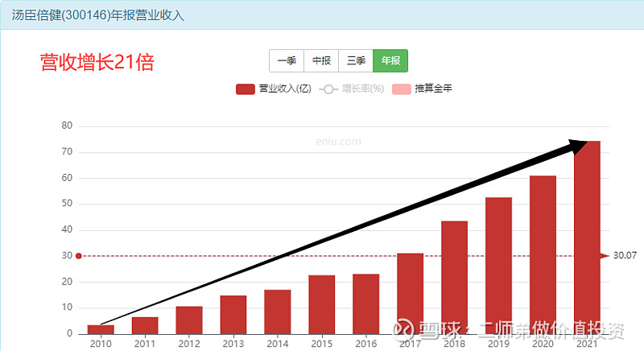The width and height of the screenshot is (644, 351).
Task: Switch to the 一季 report tab
Action: 287,60
